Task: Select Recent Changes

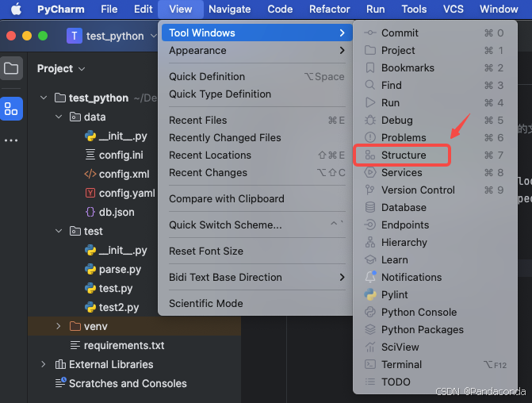Action: point(257,172)
